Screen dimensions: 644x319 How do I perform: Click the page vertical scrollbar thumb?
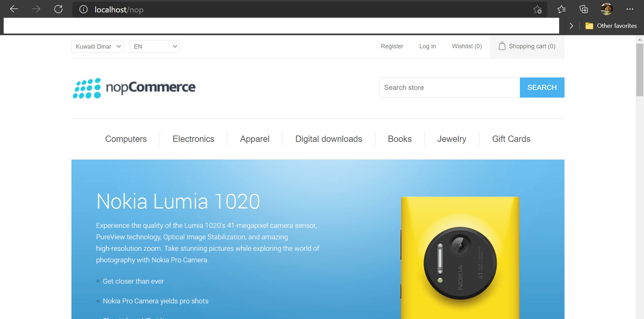(640, 70)
